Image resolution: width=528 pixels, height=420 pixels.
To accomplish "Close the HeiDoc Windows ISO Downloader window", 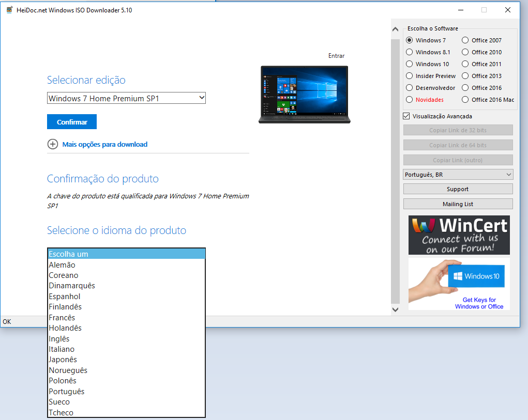I will point(508,10).
